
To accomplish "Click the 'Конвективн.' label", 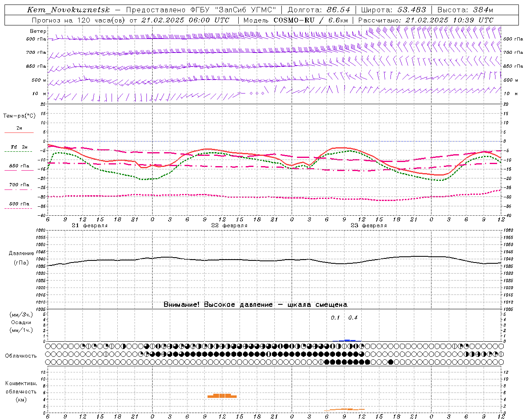I will click(21, 383).
